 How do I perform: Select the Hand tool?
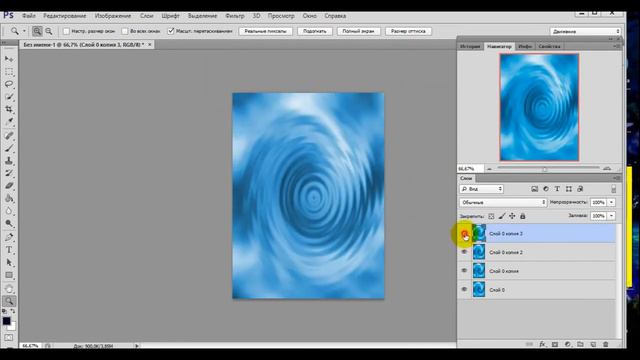(x=9, y=289)
